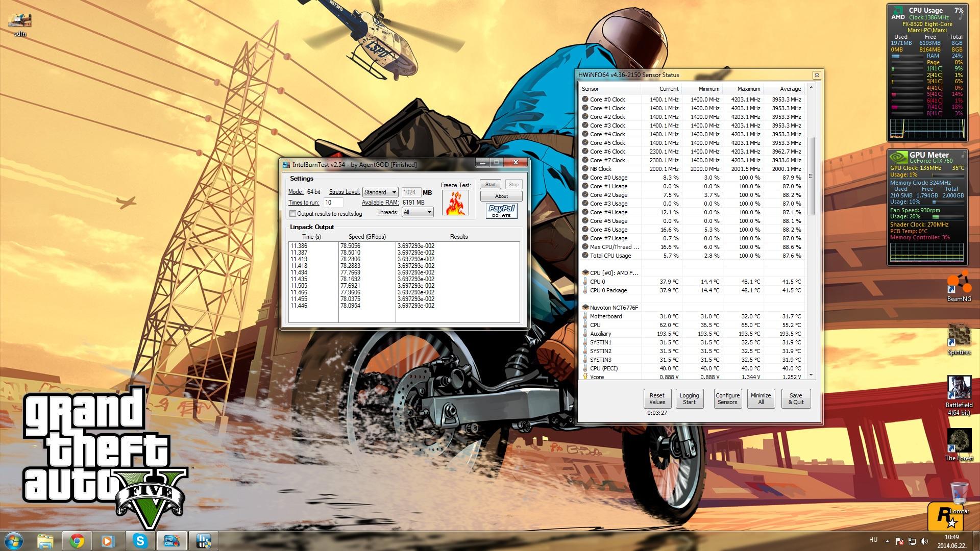980x551 pixels.
Task: Click the Freeze Test flame icon
Action: point(455,203)
